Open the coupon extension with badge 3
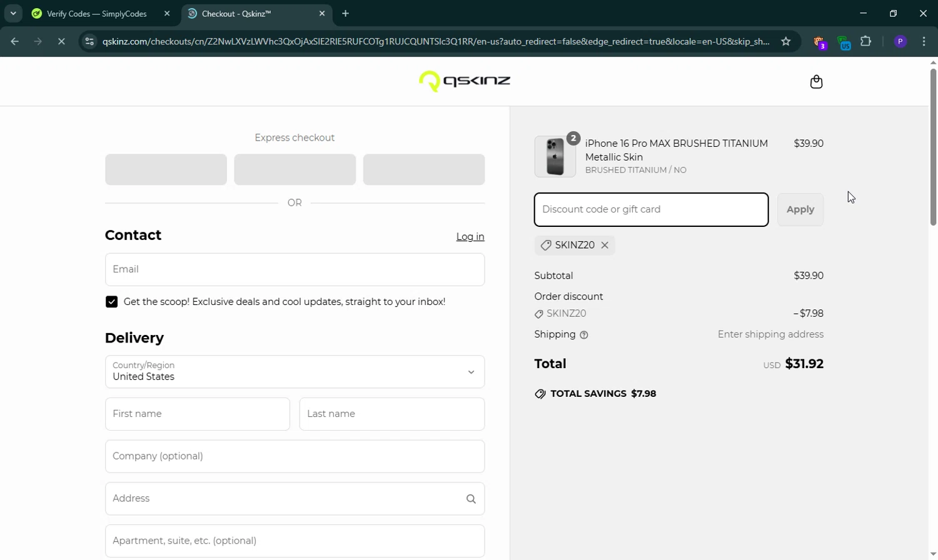The height and width of the screenshot is (560, 938). pyautogui.click(x=819, y=42)
